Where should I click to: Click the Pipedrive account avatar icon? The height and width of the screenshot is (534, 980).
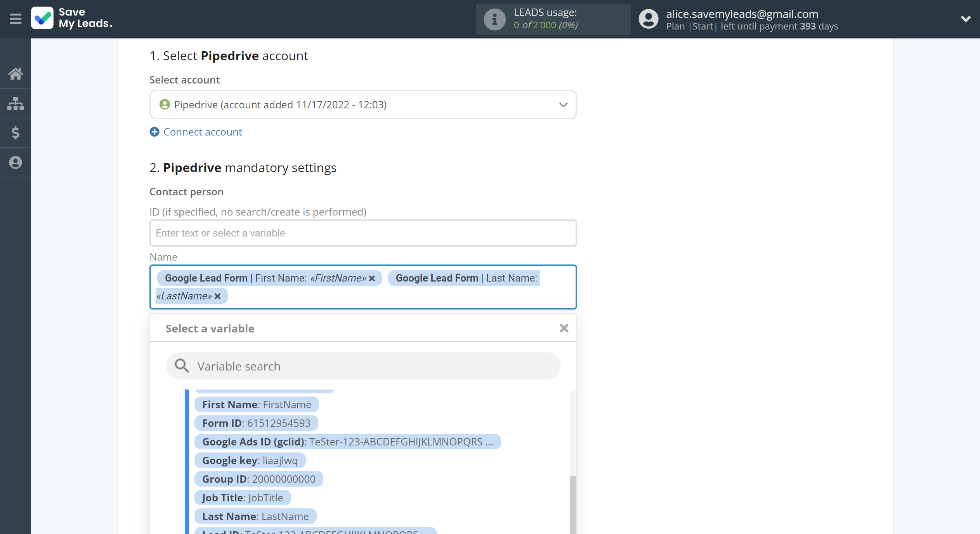[165, 104]
